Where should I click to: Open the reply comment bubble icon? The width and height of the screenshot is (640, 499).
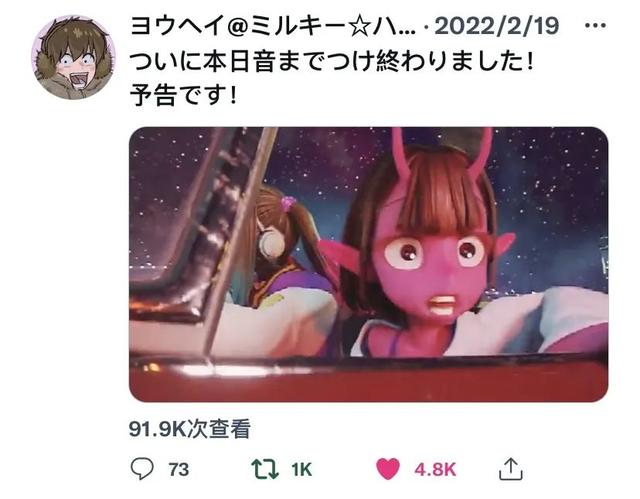pos(142,469)
